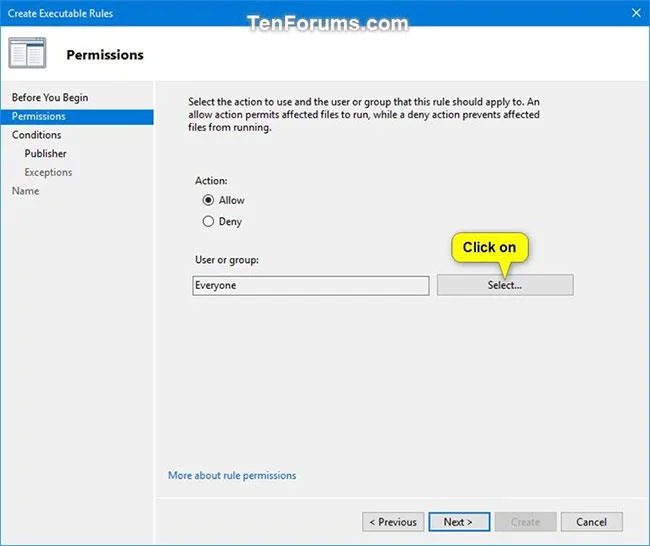Viewport: 650px width, 546px height.
Task: Cancel the rule wizard
Action: click(x=592, y=522)
